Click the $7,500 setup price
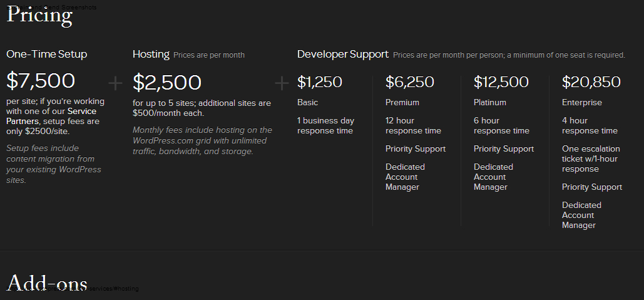This screenshot has height=300, width=644. (41, 81)
